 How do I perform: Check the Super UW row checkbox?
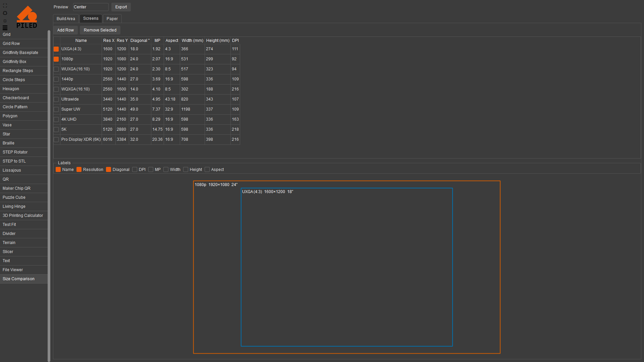[56, 110]
